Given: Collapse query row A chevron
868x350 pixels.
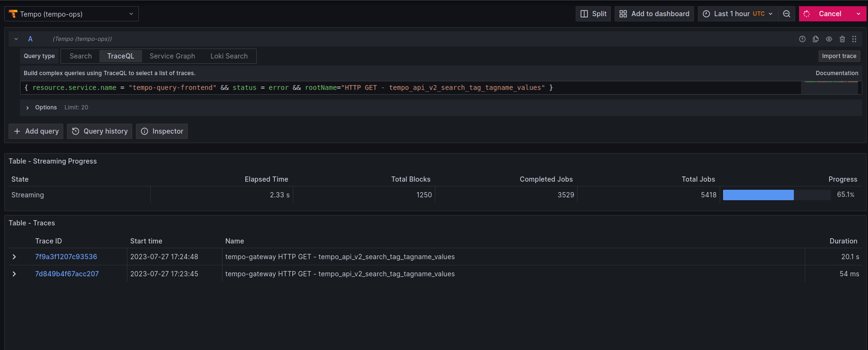Looking at the screenshot, I should (16, 39).
